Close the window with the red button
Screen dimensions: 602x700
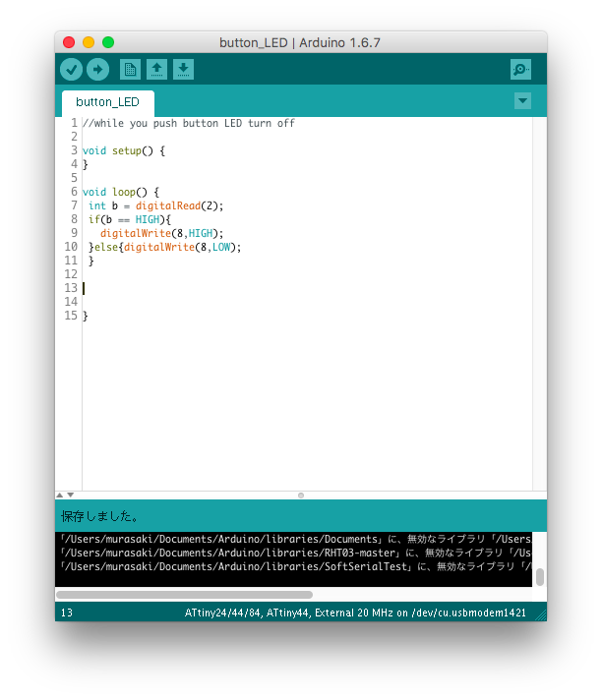point(69,42)
